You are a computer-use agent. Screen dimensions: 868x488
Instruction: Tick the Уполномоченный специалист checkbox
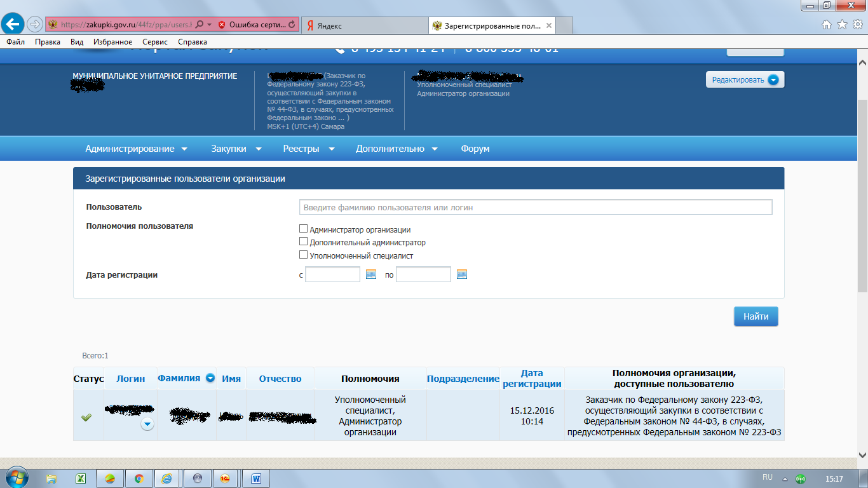tap(303, 255)
